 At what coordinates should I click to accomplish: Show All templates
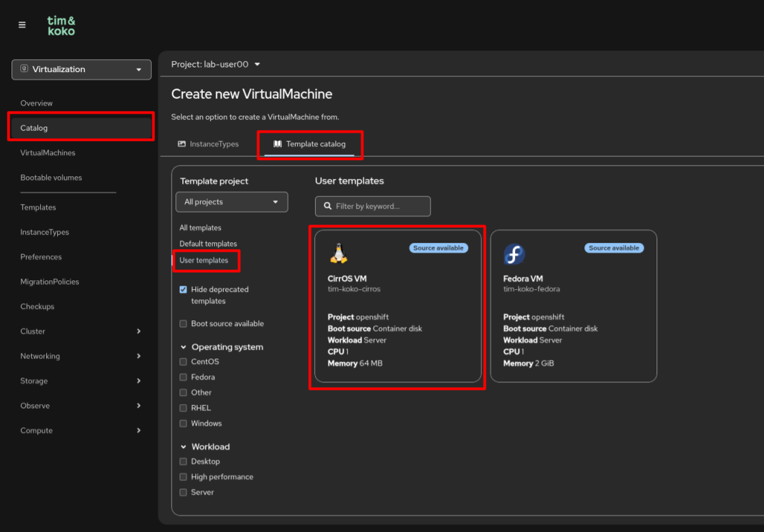[x=200, y=228]
